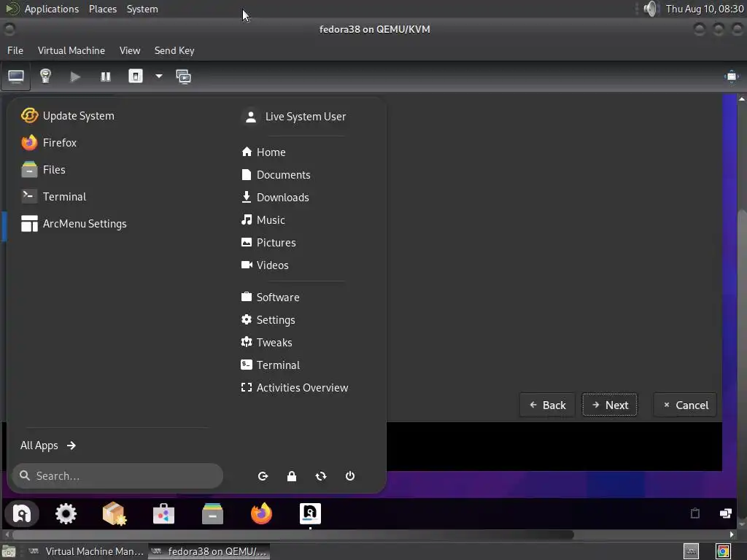747x560 pixels.
Task: Show virtual hardware details (lightbulb icon)
Action: click(x=45, y=76)
